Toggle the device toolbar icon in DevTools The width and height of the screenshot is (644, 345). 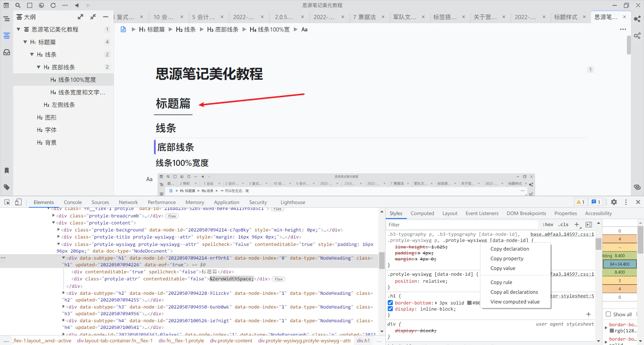click(18, 202)
